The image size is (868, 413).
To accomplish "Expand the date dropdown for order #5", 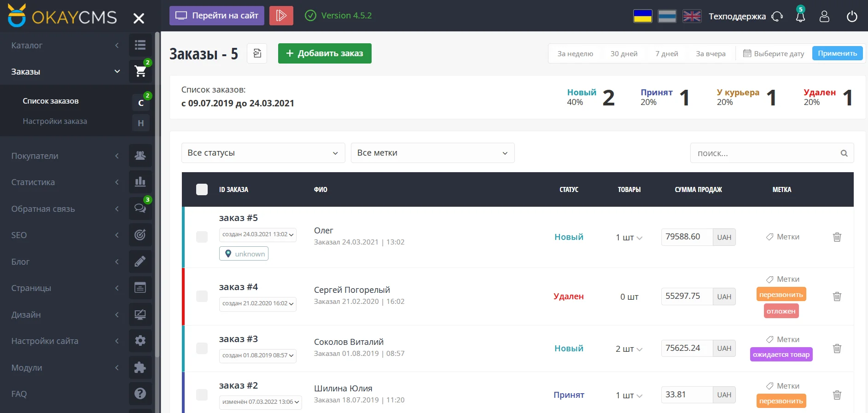I will [258, 235].
